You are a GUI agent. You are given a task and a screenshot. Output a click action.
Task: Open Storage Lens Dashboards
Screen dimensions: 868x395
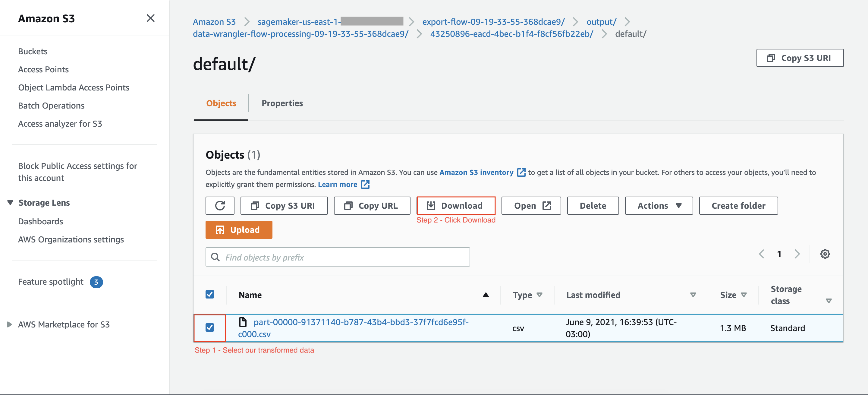point(40,221)
